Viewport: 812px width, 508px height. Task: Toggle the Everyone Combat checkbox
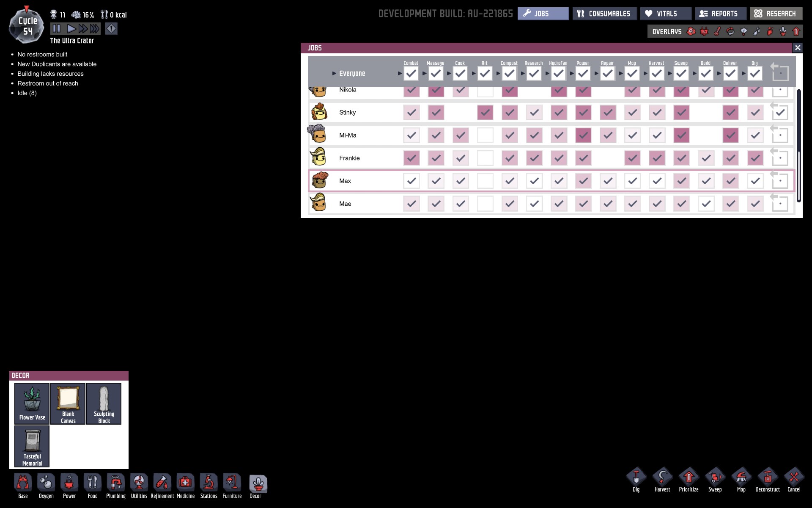coord(411,74)
